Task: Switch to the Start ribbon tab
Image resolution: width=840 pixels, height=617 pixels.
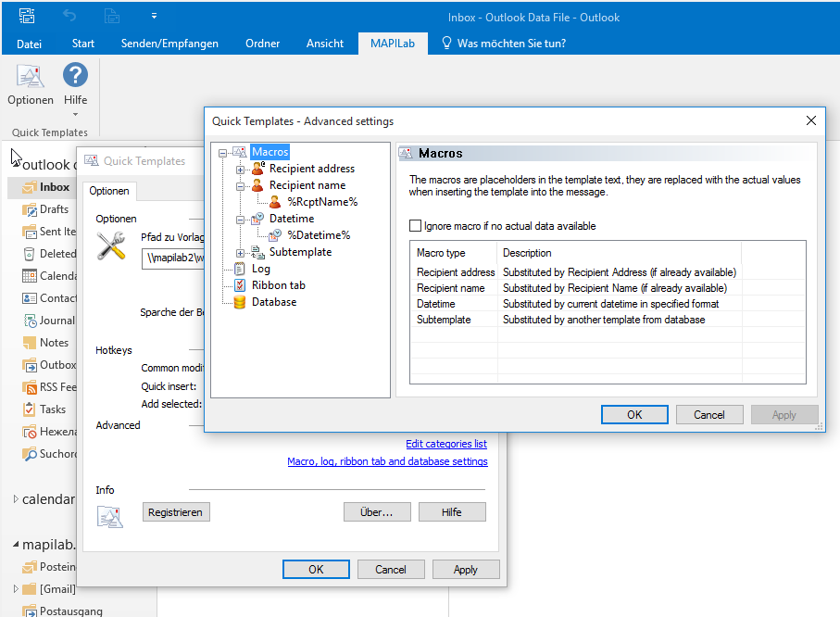Action: [83, 44]
